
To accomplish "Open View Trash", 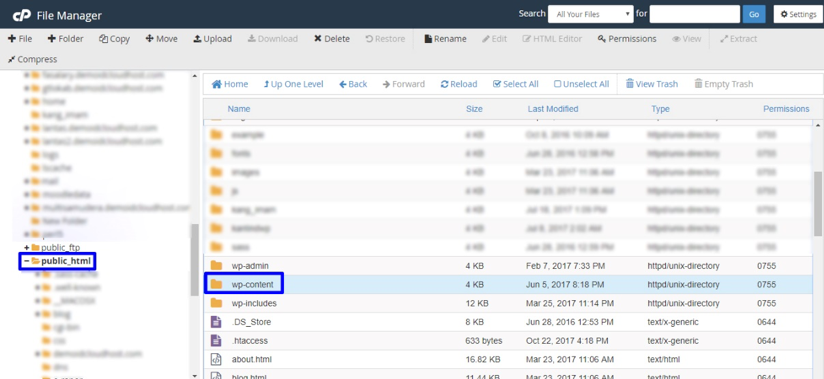I will (652, 84).
